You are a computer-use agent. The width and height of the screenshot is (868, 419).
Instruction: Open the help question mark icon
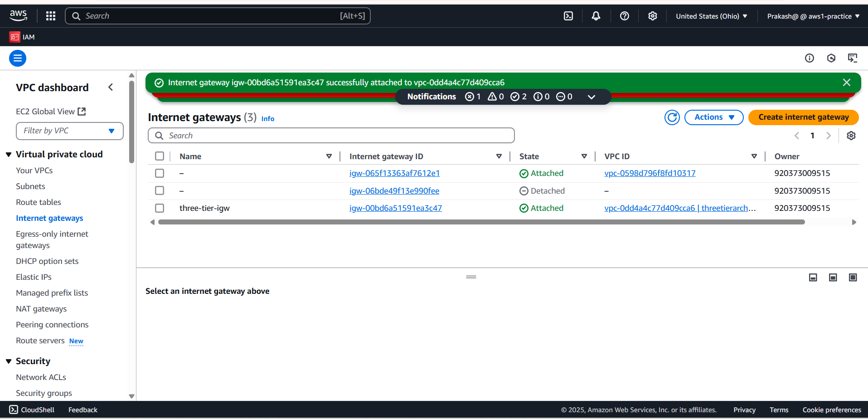pyautogui.click(x=625, y=16)
